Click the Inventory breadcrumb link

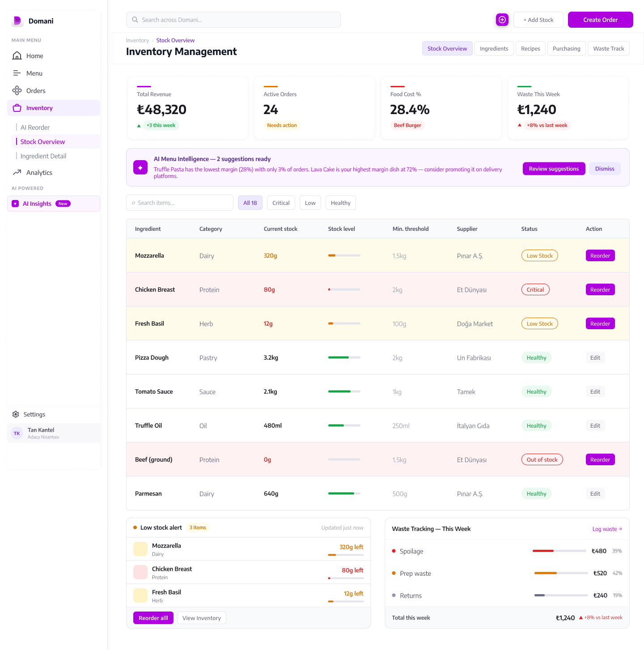(137, 40)
